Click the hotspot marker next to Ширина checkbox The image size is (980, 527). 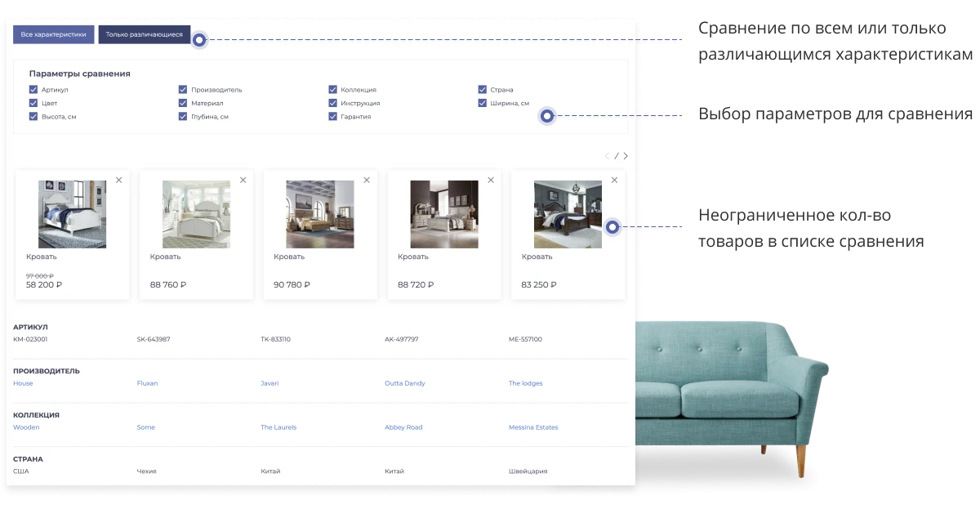coord(547,116)
